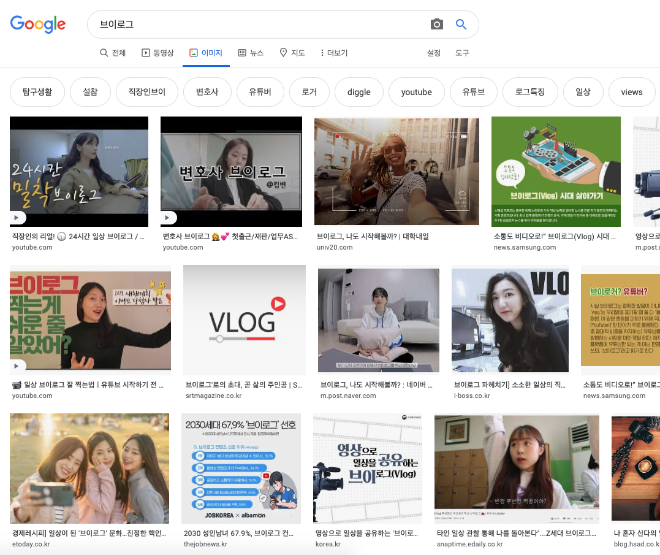This screenshot has width=660, height=555.
Task: Switch to the 뉴스 tab
Action: (x=251, y=53)
